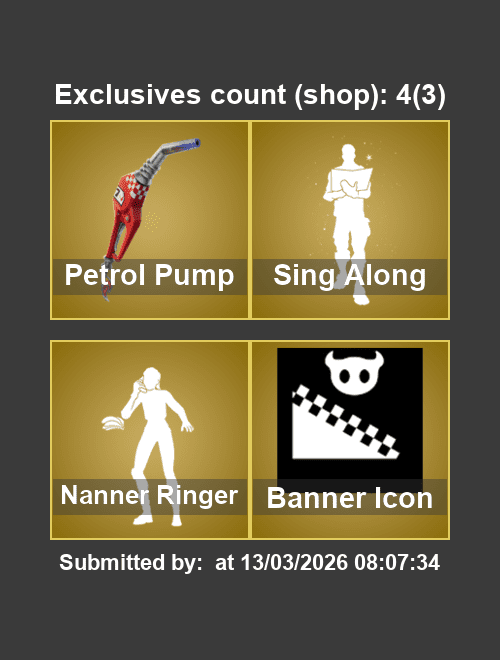Viewport: 500px width, 660px height.
Task: Click the 08:07:34 submission time
Action: 397,562
